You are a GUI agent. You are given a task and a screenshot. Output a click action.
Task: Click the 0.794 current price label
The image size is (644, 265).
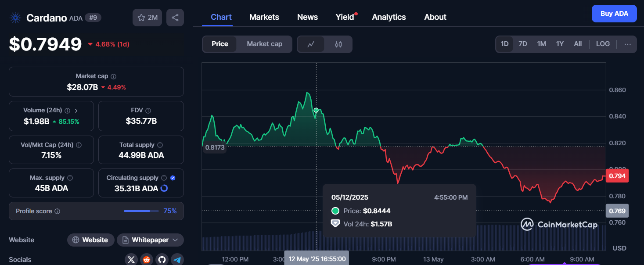(x=617, y=175)
